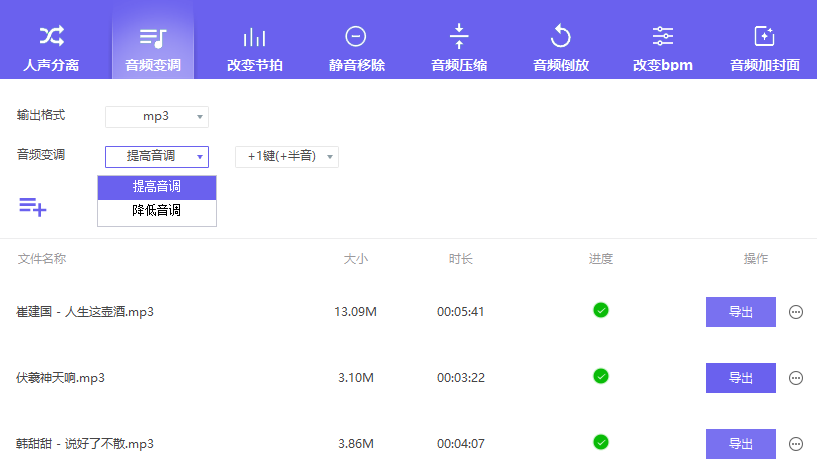This screenshot has height=472, width=817.
Task: Export 崔建国 - 人生这壶酒.mp3 with 导出
Action: pyautogui.click(x=740, y=312)
